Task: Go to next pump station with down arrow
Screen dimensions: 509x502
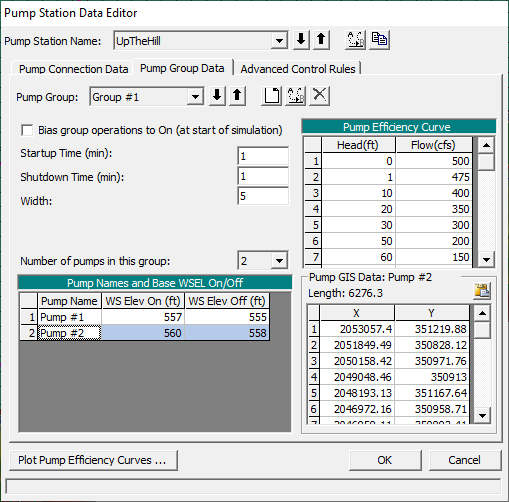Action: (301, 40)
